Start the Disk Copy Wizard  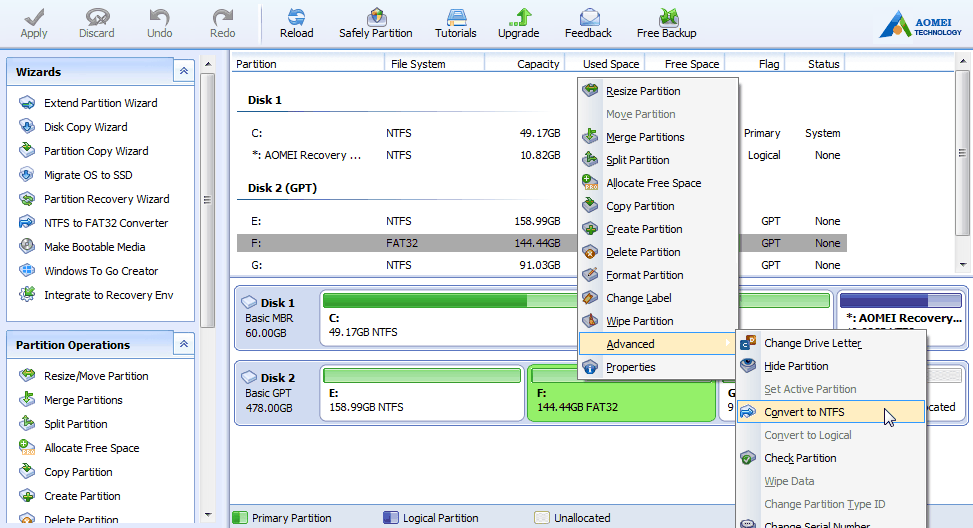coord(86,127)
